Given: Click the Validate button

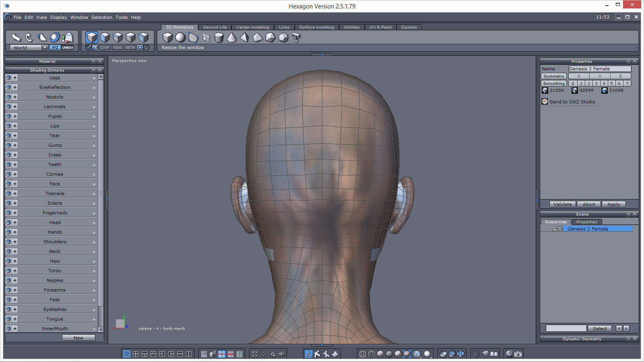Looking at the screenshot, I should (563, 204).
